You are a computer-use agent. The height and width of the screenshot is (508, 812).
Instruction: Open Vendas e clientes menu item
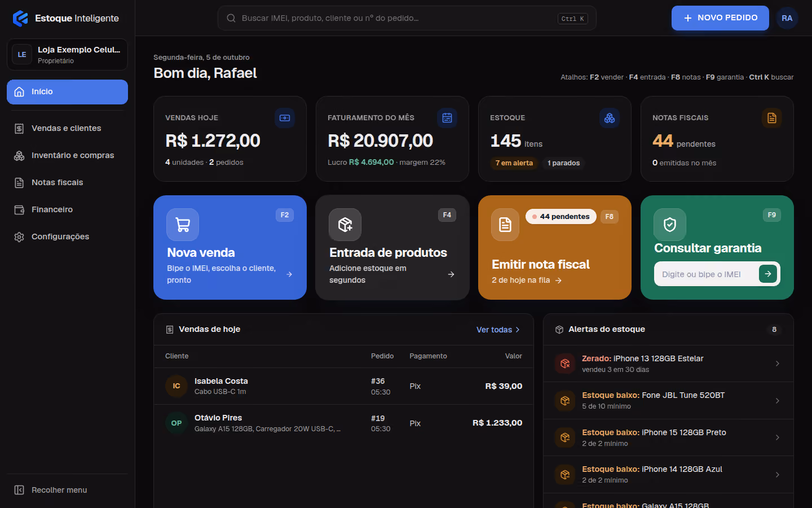click(x=67, y=128)
